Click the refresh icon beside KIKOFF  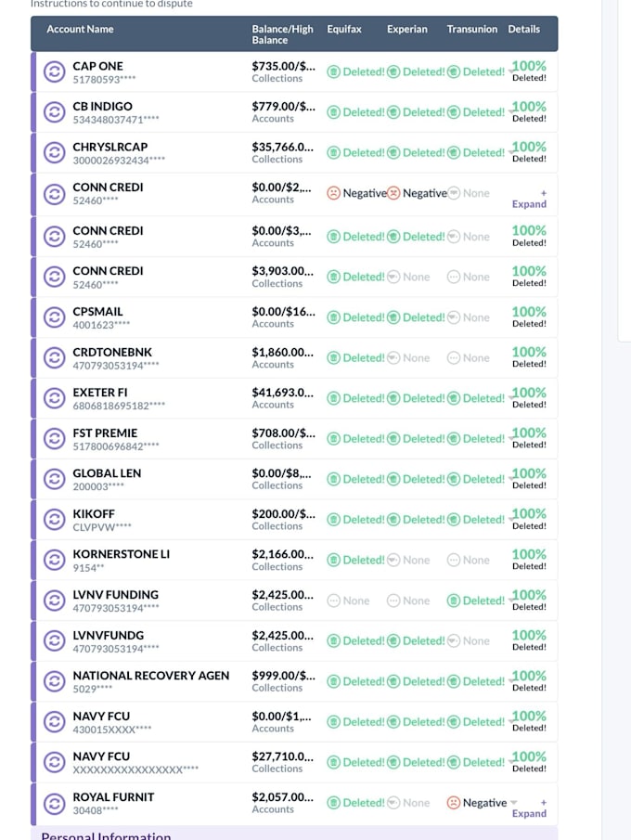pos(54,519)
